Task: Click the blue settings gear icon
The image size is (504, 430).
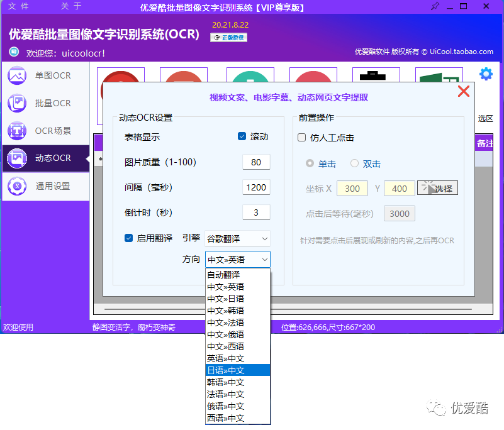Action: click(x=486, y=74)
